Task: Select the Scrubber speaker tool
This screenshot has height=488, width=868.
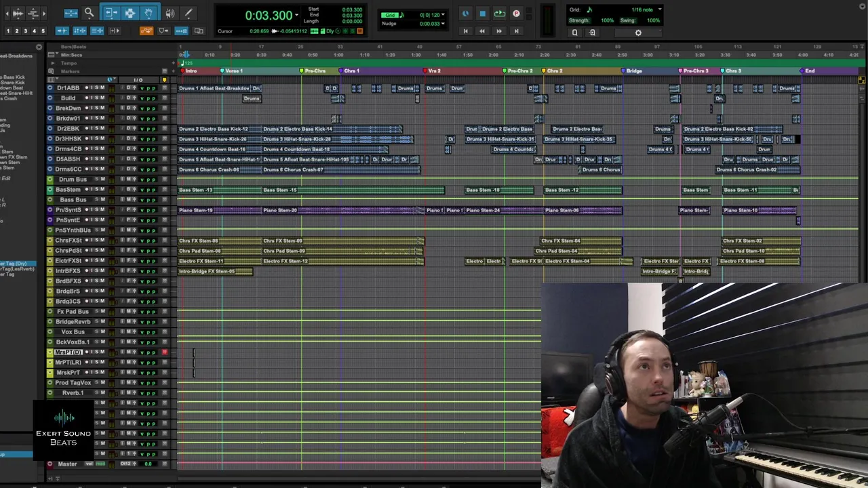Action: click(170, 13)
